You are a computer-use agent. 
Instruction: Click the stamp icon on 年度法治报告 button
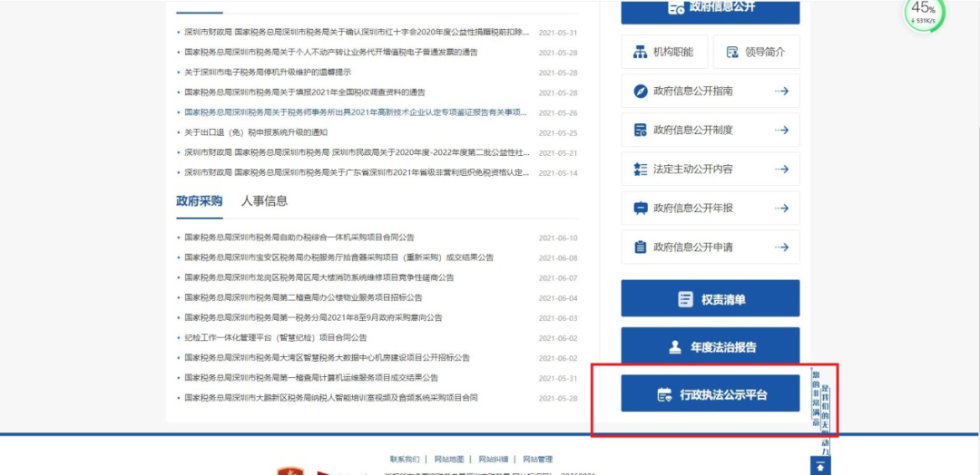coord(675,348)
